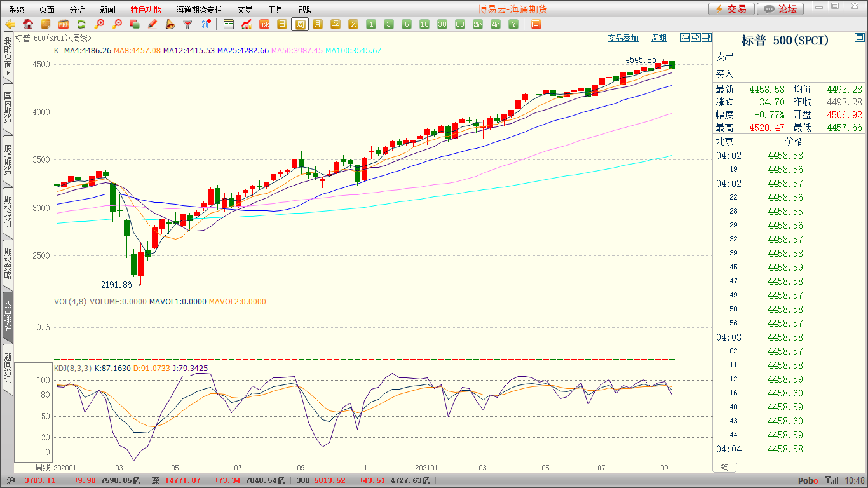Click the 300 index value 5013.52

pyautogui.click(x=329, y=480)
